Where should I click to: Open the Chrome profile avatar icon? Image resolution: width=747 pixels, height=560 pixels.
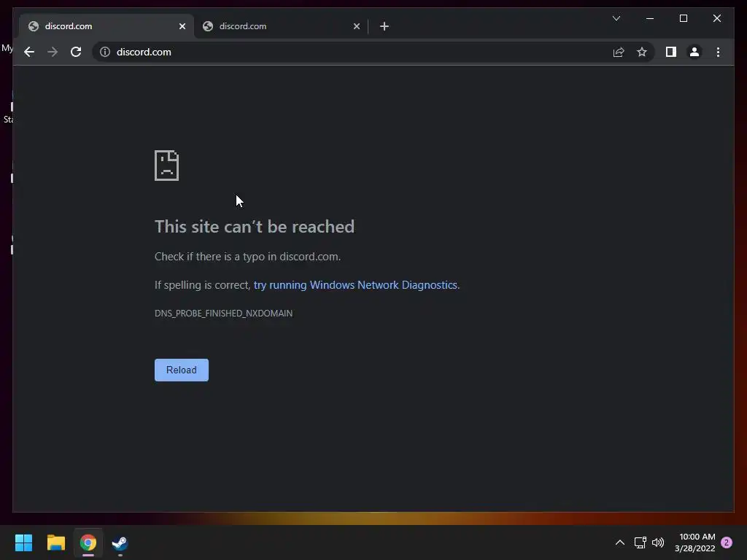[x=694, y=52]
